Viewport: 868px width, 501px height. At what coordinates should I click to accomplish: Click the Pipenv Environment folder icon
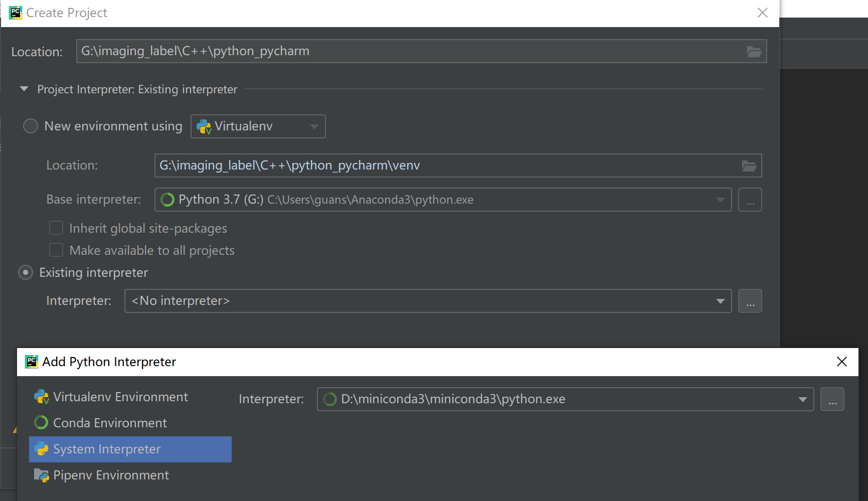click(41, 475)
